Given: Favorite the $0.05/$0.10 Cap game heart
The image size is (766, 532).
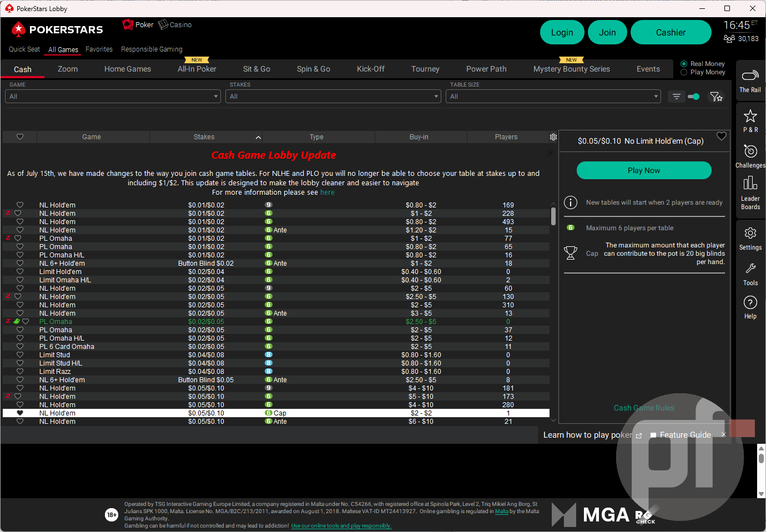Looking at the screenshot, I should (x=721, y=136).
